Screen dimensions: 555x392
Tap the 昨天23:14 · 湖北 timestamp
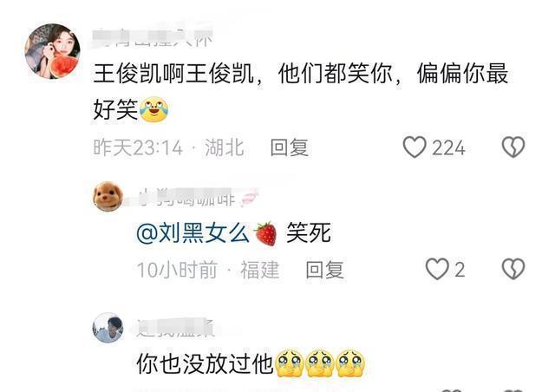(x=169, y=147)
